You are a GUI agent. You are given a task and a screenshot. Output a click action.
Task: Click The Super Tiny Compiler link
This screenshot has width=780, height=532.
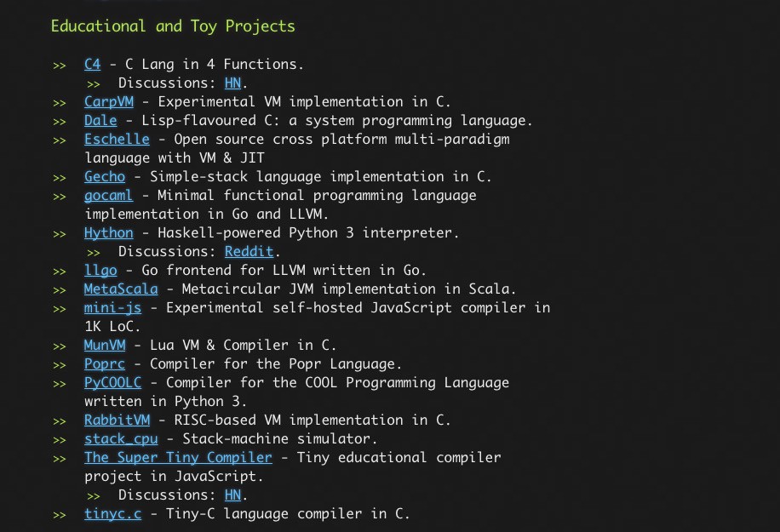tap(178, 458)
